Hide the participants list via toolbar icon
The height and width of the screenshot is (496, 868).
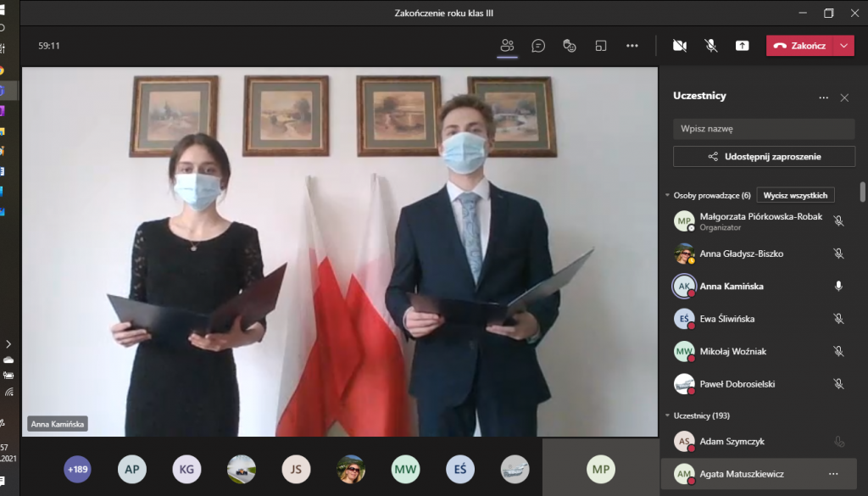507,46
